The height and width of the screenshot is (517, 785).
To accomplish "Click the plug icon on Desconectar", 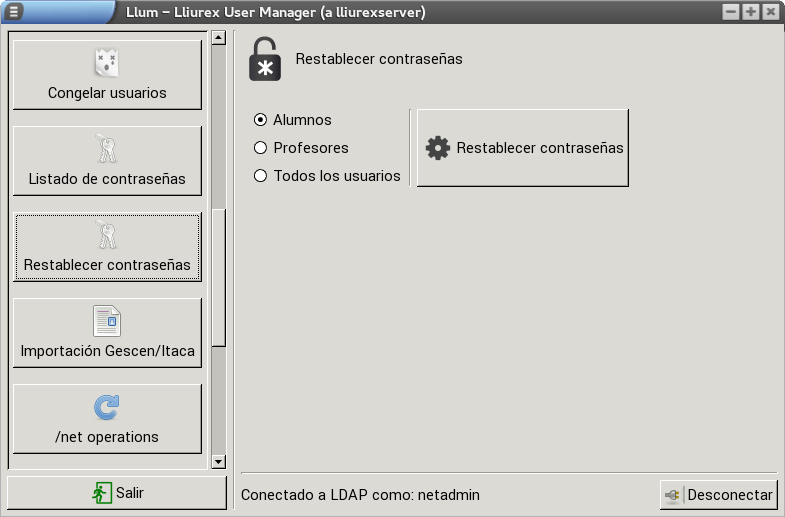I will (673, 495).
